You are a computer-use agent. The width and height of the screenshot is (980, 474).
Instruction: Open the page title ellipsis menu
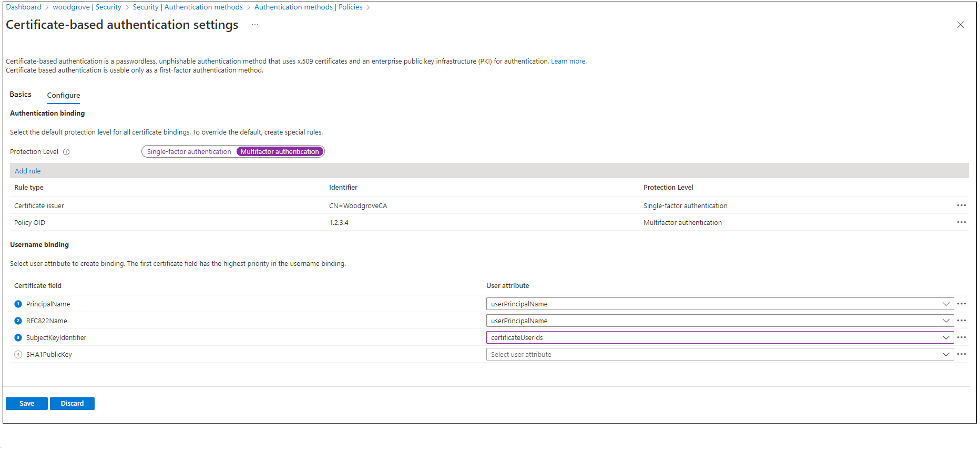pos(255,25)
